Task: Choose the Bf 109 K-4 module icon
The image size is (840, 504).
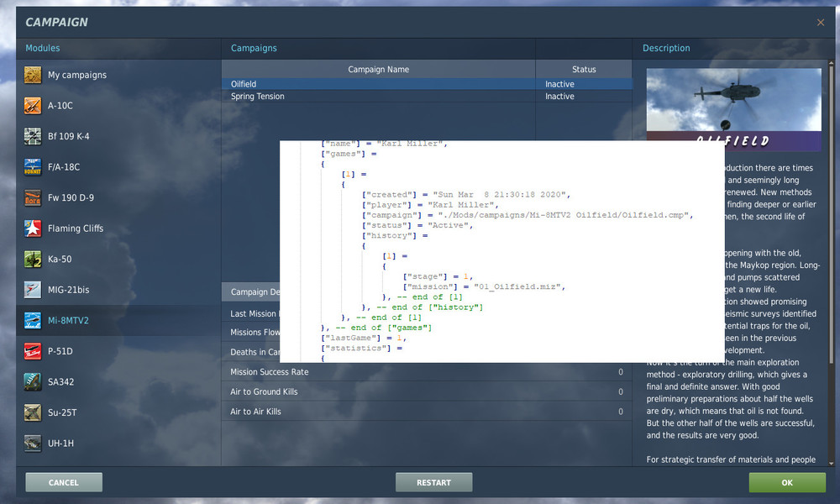Action: click(x=33, y=136)
